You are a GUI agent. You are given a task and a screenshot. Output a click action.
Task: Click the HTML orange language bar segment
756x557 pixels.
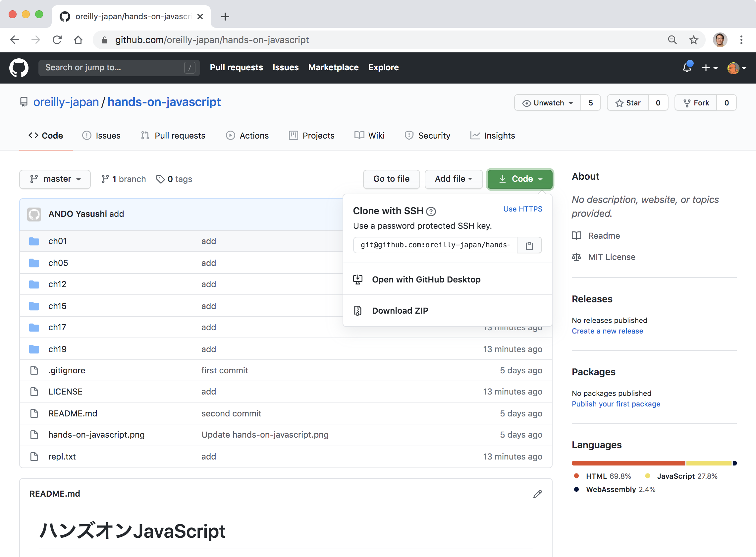[628, 463]
